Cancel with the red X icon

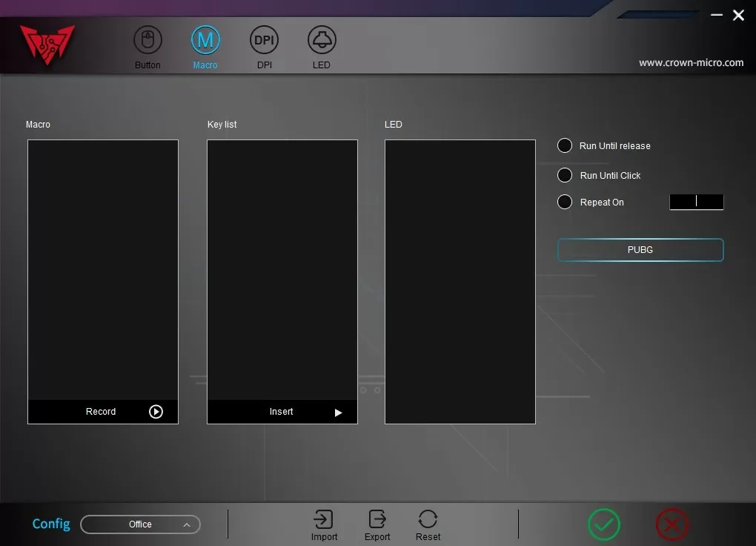[672, 525]
